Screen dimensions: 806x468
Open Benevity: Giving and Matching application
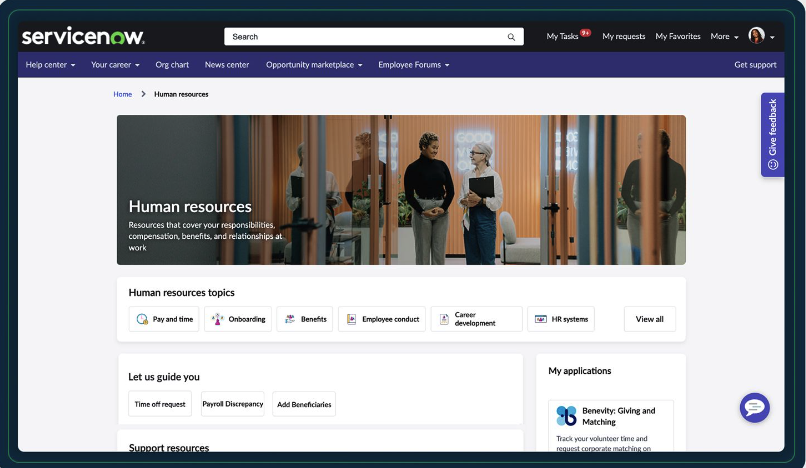tap(611, 426)
